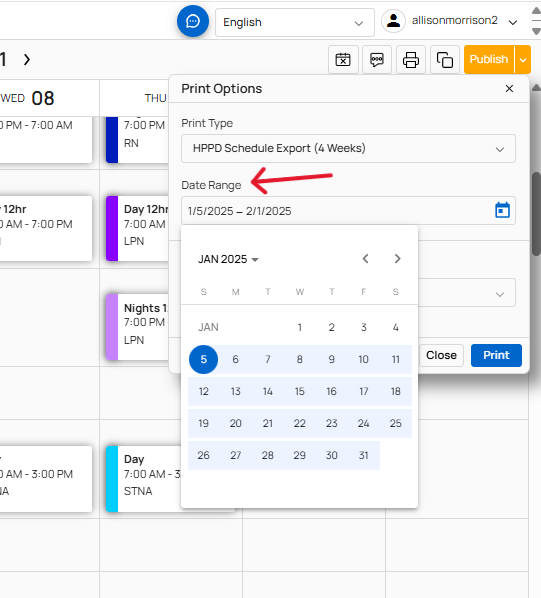Viewport: 541px width, 598px height.
Task: Click the message comments toolbar icon
Action: pos(377,60)
